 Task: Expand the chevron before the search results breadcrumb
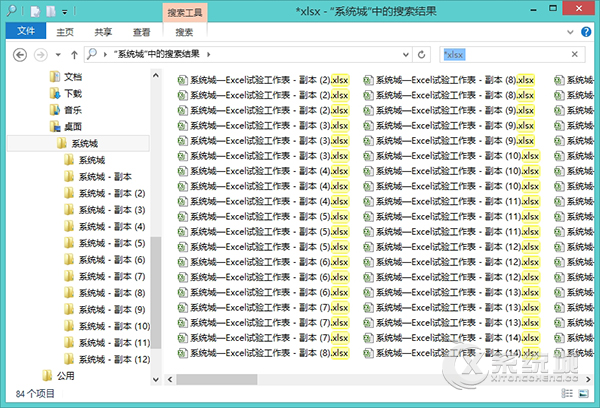(105, 54)
